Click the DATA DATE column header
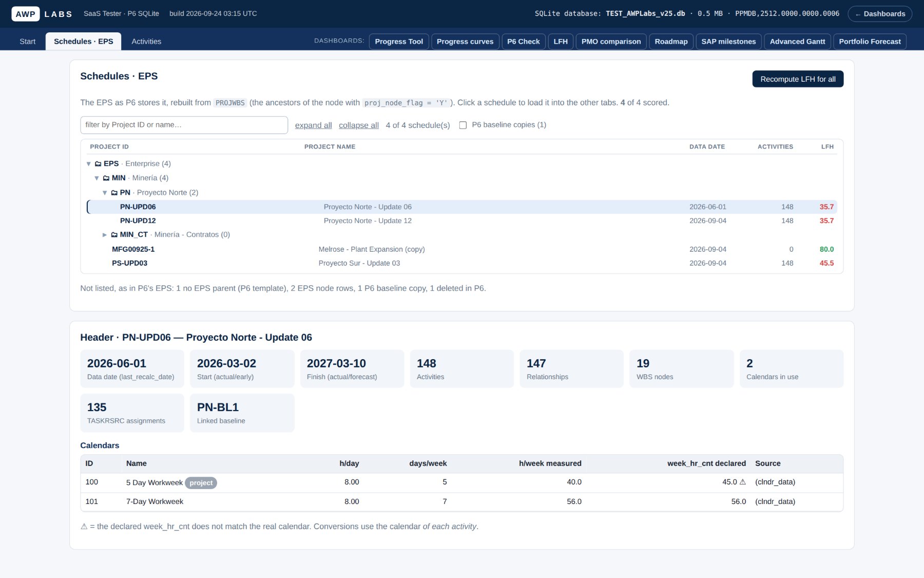 (707, 147)
